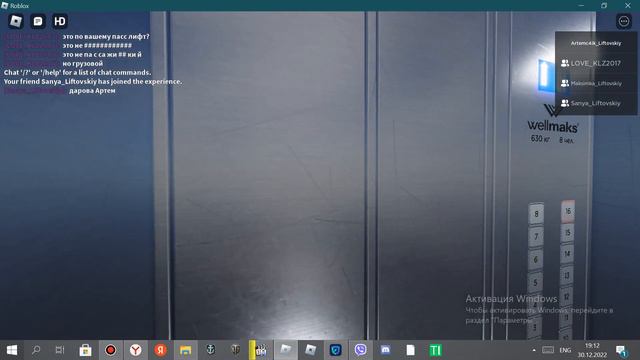Open the touch keyboard tray icon
The width and height of the screenshot is (640, 360).
(x=548, y=350)
